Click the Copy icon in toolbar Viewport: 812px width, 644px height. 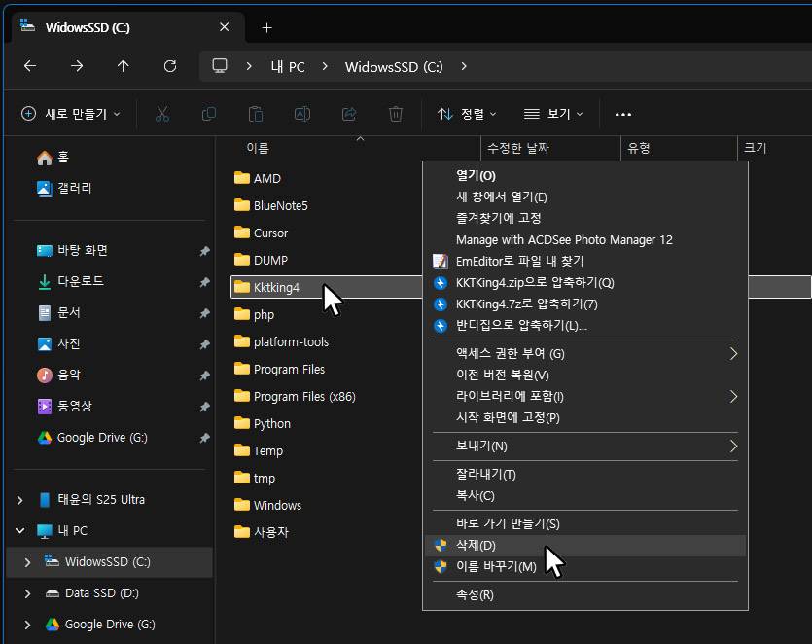pyautogui.click(x=209, y=114)
